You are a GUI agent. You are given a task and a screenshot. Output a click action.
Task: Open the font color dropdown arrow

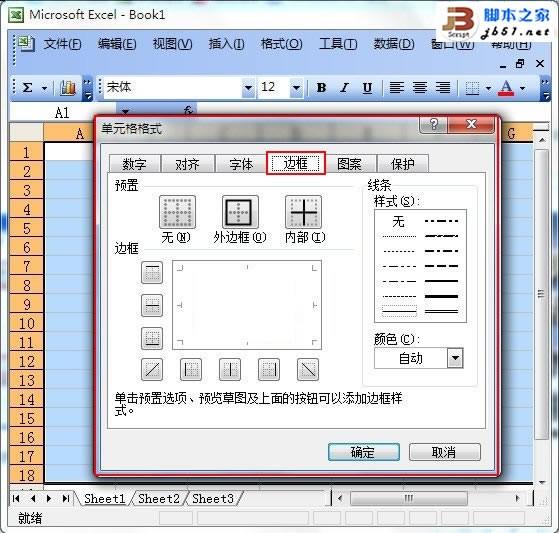(522, 88)
